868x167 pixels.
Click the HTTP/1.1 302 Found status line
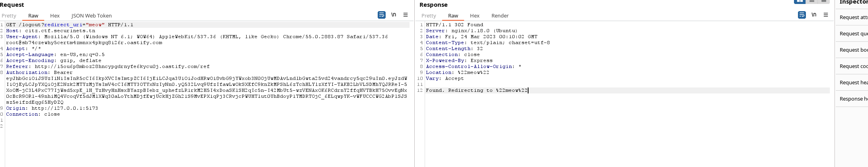click(454, 25)
